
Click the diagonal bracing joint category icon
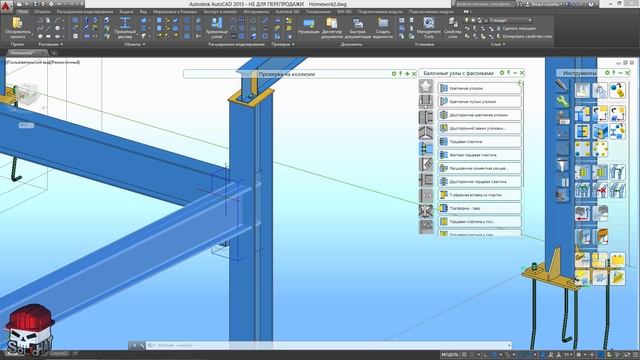426,164
